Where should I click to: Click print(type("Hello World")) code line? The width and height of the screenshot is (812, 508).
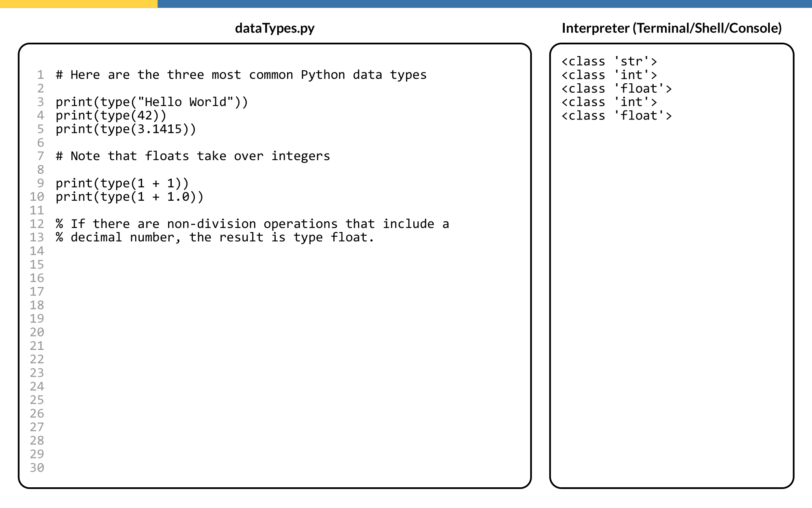151,102
